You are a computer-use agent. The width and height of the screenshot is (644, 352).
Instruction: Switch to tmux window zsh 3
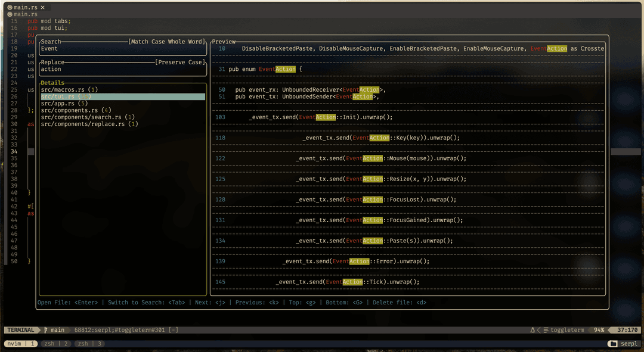point(89,344)
